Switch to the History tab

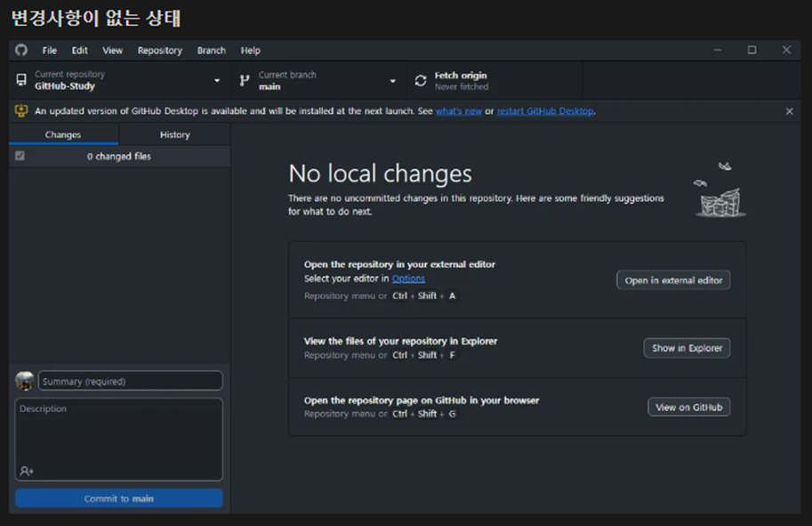tap(174, 134)
